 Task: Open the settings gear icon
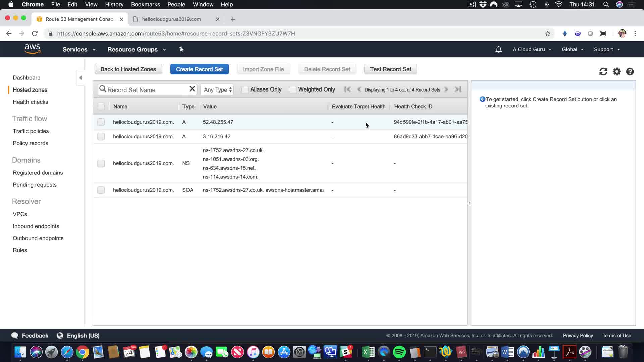(616, 72)
